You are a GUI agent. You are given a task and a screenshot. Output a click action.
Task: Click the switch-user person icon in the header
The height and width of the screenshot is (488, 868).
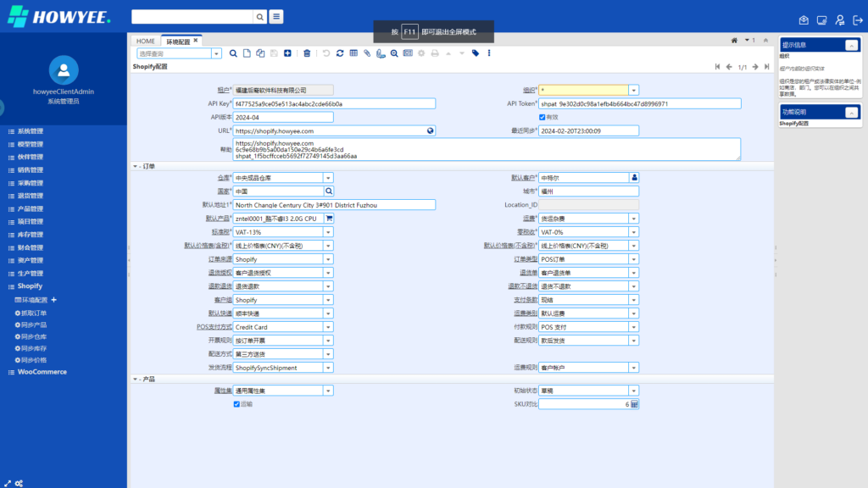840,20
